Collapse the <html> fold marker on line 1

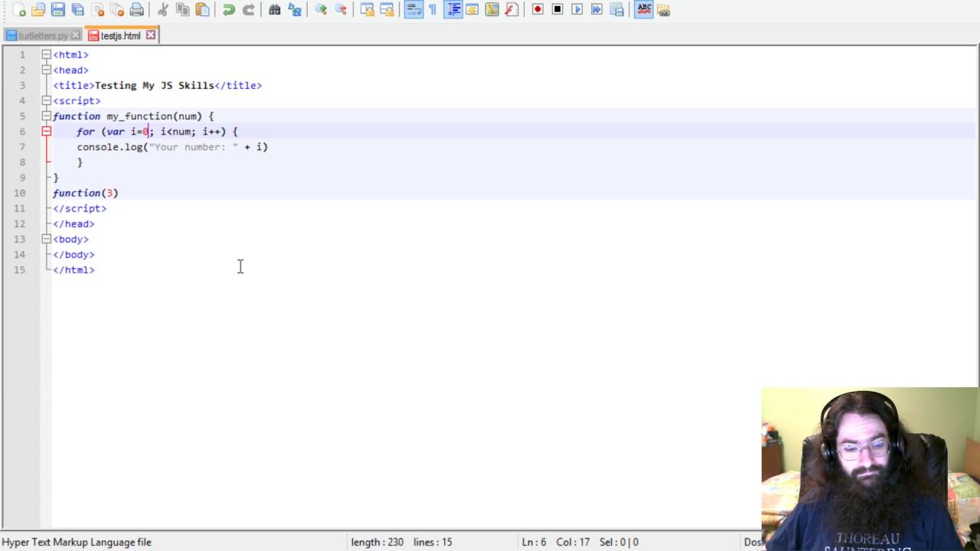coord(46,54)
